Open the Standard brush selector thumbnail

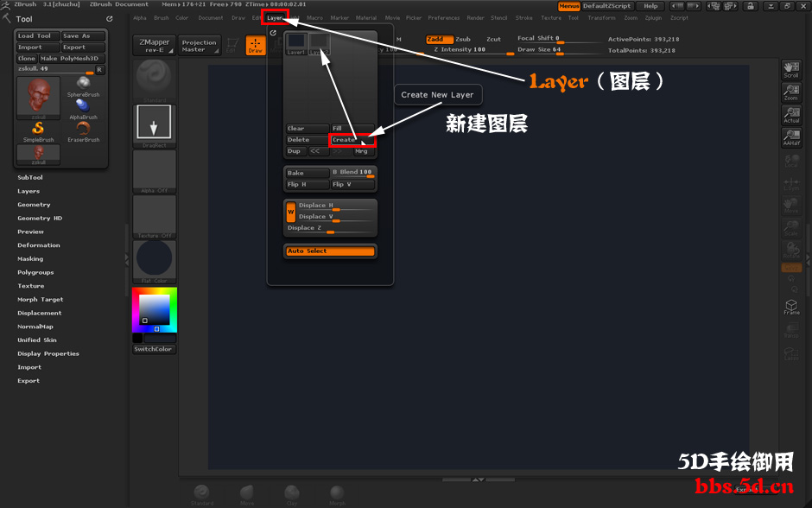(x=155, y=81)
